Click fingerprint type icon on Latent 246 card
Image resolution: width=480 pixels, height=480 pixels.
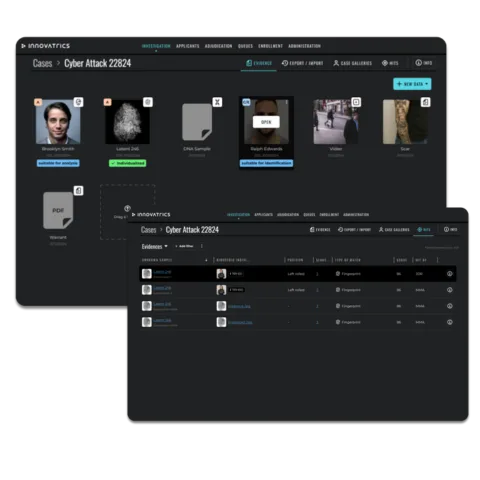click(148, 102)
